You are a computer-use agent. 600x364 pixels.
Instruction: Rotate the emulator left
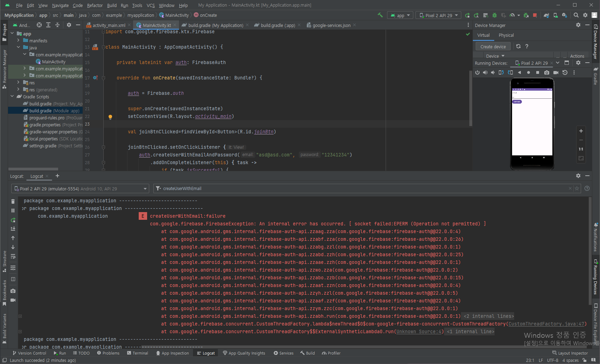pos(501,72)
